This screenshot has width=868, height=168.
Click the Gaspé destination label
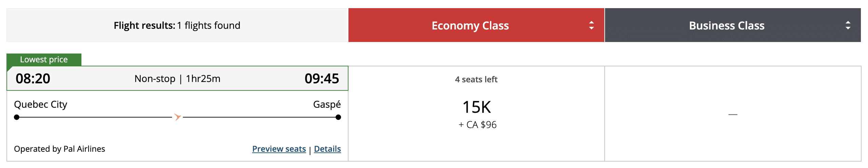point(327,104)
